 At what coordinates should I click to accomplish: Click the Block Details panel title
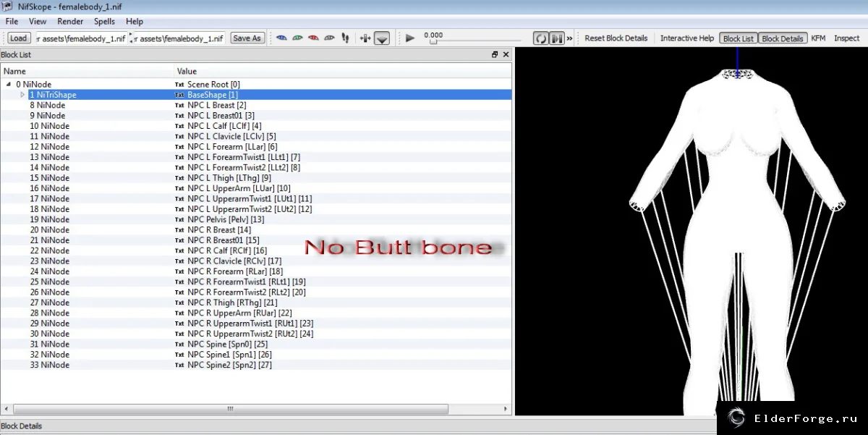pos(21,426)
